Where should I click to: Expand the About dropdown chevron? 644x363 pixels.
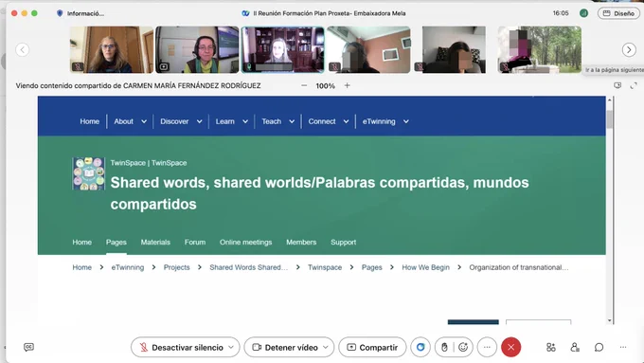click(x=144, y=121)
